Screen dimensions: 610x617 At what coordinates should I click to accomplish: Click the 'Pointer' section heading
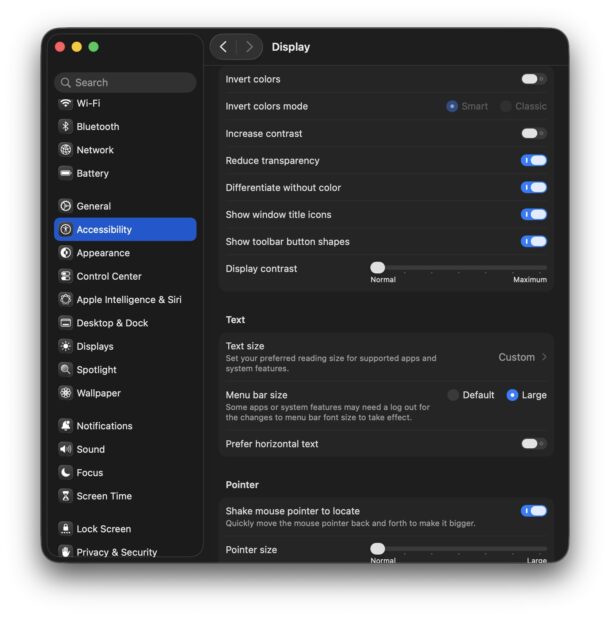coord(242,485)
